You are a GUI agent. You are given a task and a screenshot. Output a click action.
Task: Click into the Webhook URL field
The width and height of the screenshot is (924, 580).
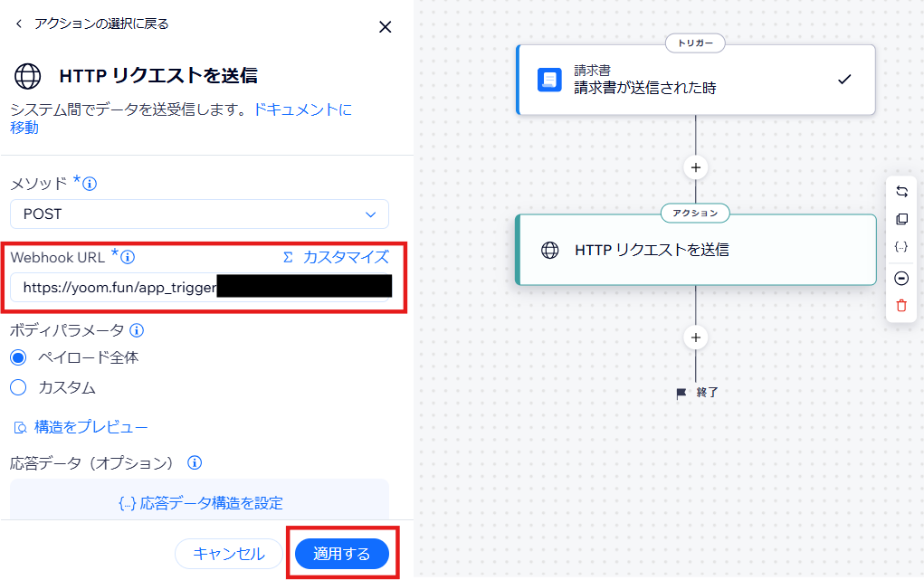[x=199, y=287]
